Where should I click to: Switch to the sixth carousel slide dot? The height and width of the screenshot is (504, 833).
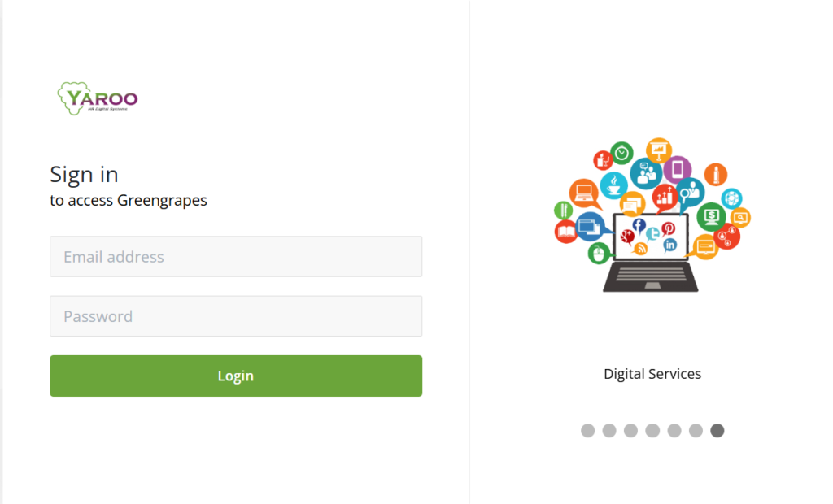696,431
